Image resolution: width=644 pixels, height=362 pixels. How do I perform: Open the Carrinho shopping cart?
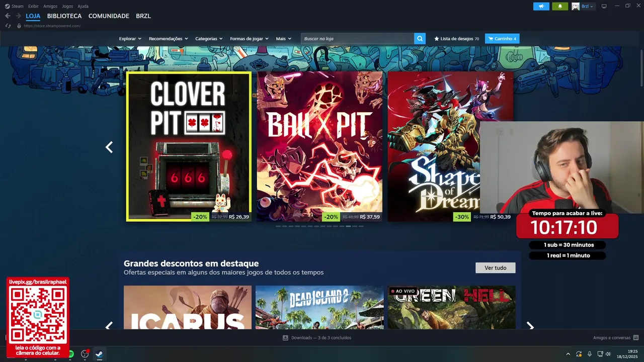coord(502,39)
